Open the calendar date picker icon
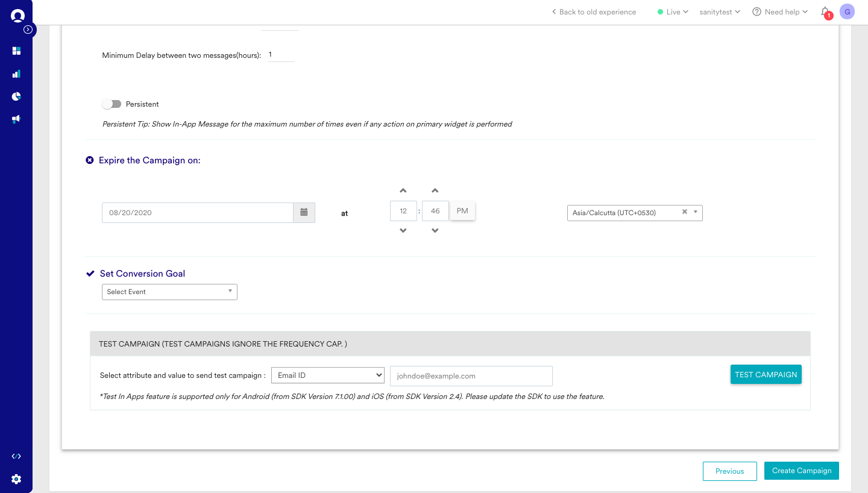The width and height of the screenshot is (868, 493). [304, 213]
